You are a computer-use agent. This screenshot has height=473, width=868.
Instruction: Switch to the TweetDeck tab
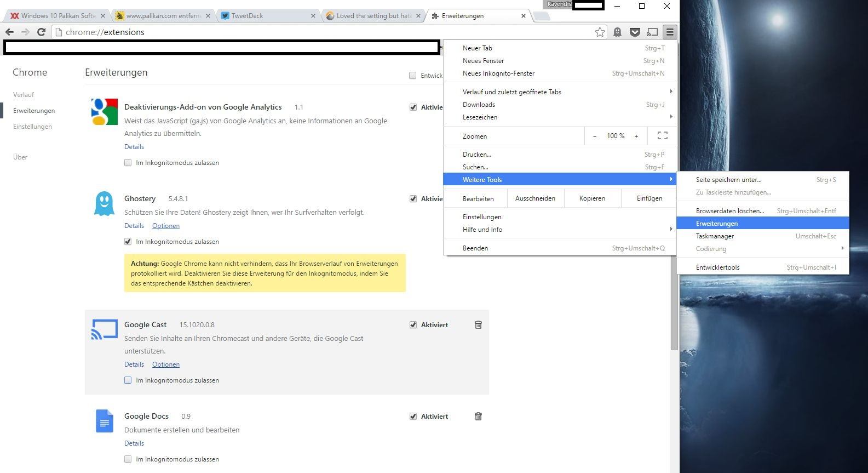tap(268, 16)
